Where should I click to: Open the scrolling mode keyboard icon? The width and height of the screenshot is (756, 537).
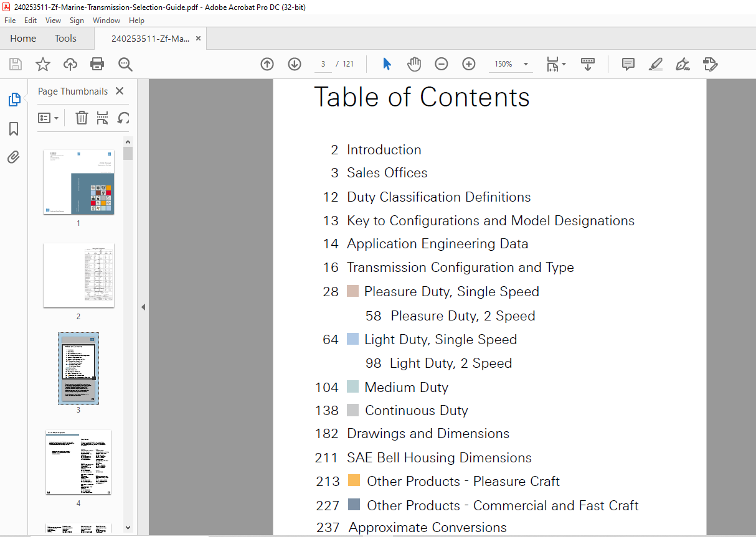(x=588, y=64)
